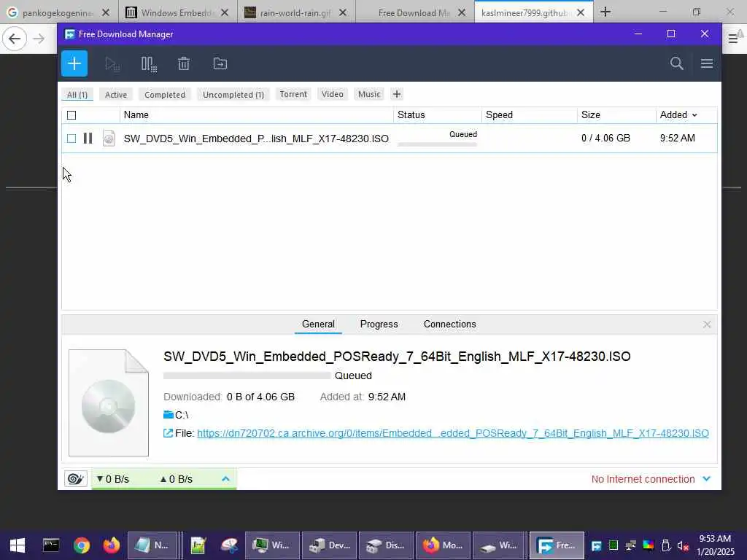Sort by Added column arrow
747x560 pixels.
pos(694,115)
